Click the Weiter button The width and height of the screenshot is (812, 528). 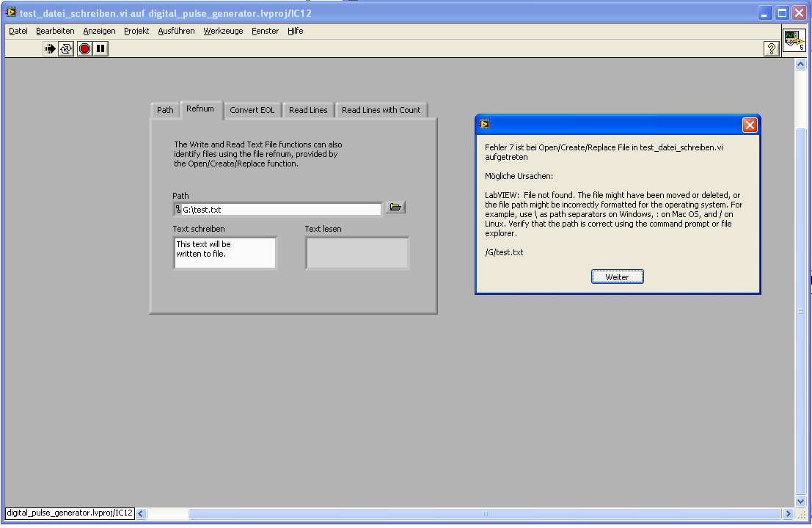pyautogui.click(x=618, y=277)
